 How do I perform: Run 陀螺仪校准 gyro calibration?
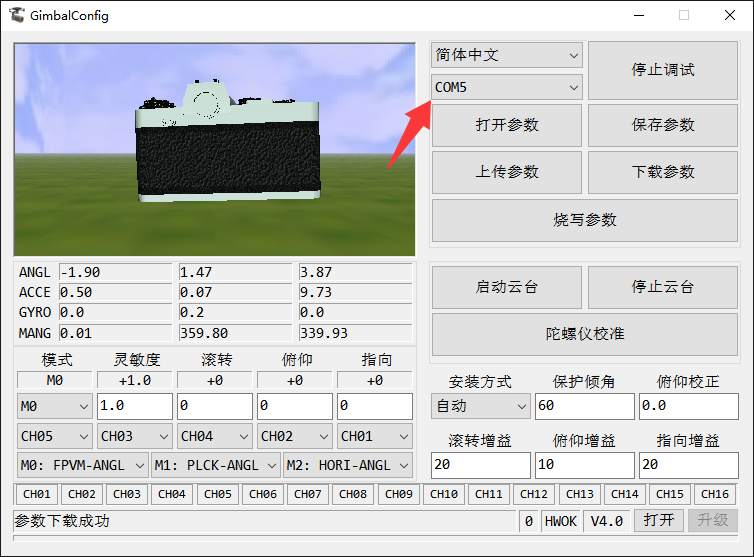585,334
